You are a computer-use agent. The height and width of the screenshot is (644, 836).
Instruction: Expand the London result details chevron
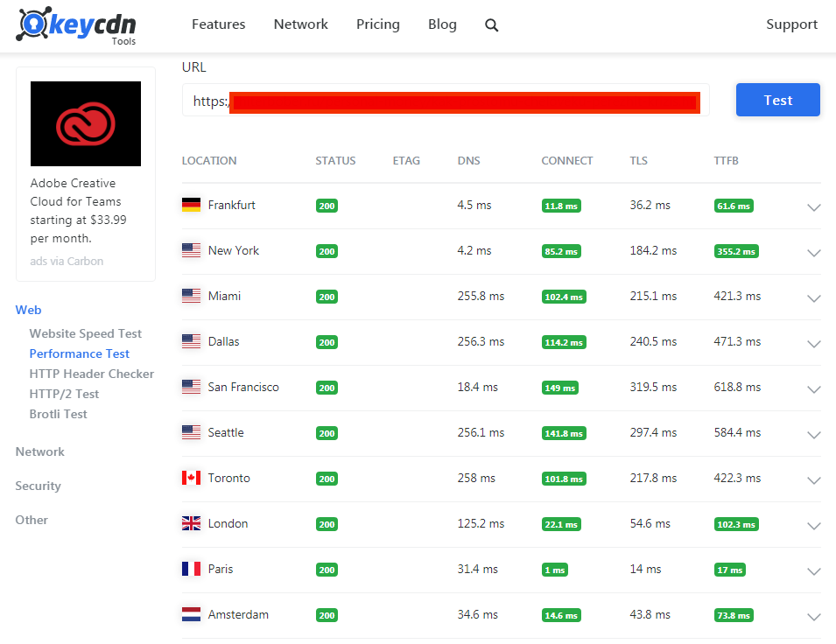click(813, 526)
